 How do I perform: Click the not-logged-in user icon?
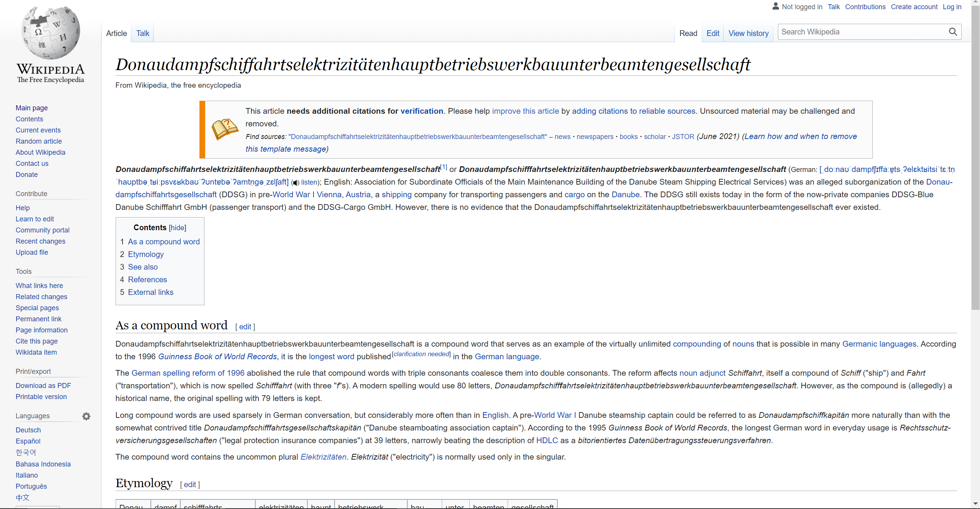point(776,7)
